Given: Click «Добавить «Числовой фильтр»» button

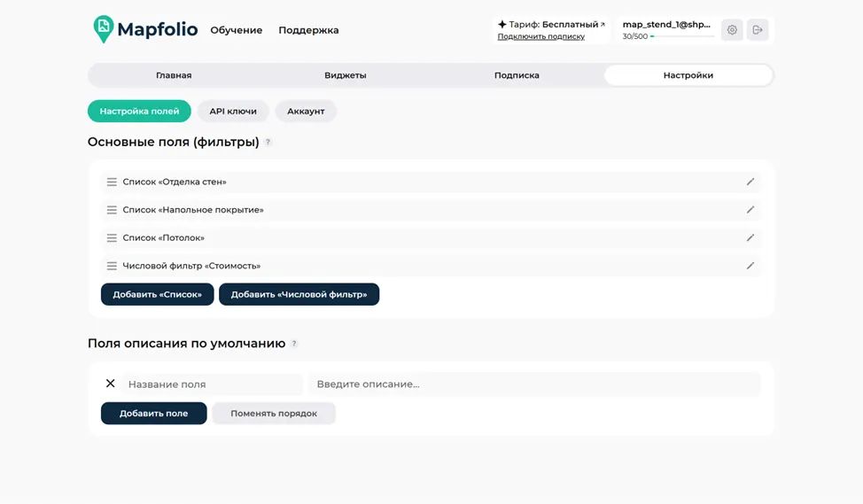Looking at the screenshot, I should point(299,294).
